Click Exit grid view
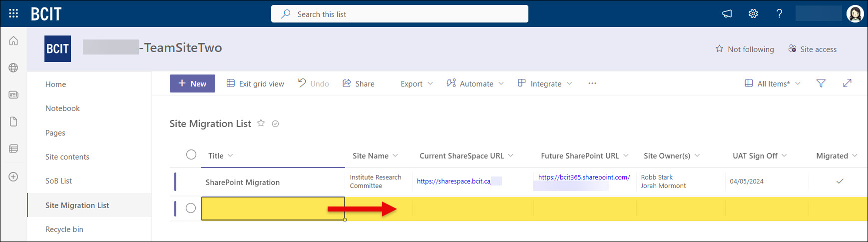Image resolution: width=868 pixels, height=242 pixels. 255,83
